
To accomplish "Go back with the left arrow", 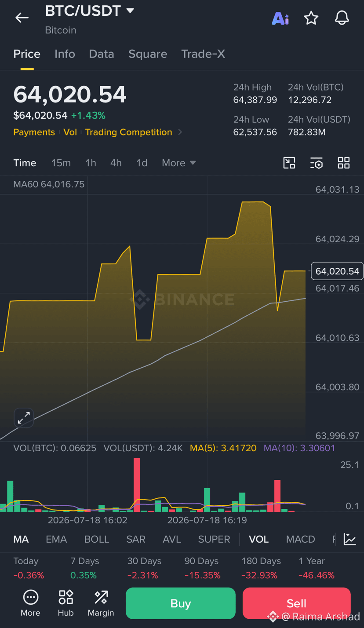I will 22,18.
